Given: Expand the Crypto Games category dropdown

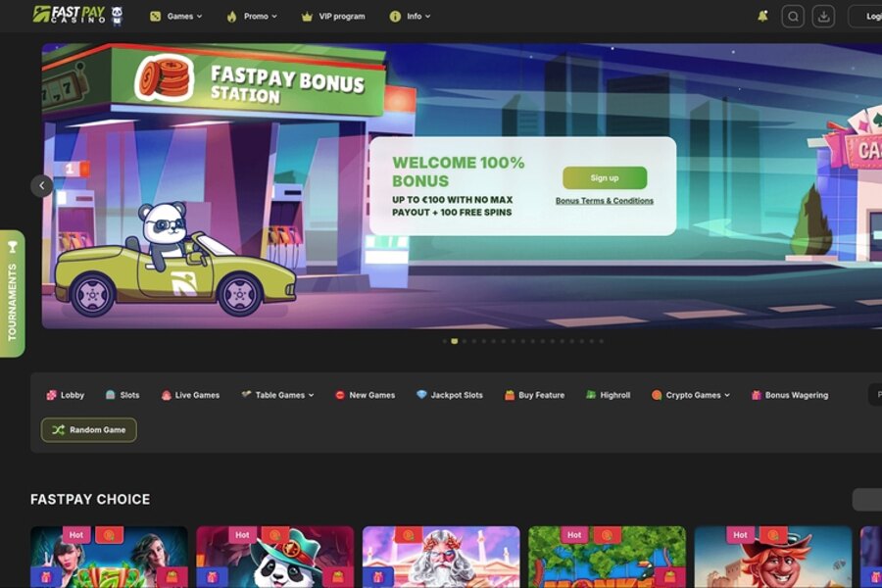Looking at the screenshot, I should coord(691,395).
